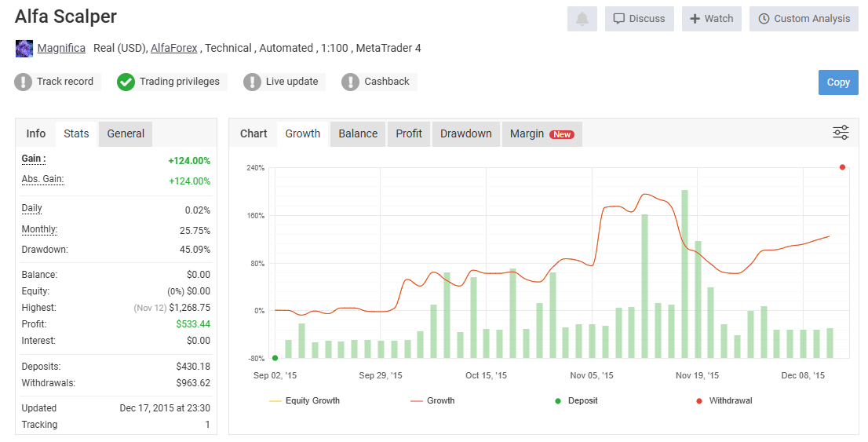Toggle Growth legend series
This screenshot has width=868, height=442.
(x=432, y=400)
